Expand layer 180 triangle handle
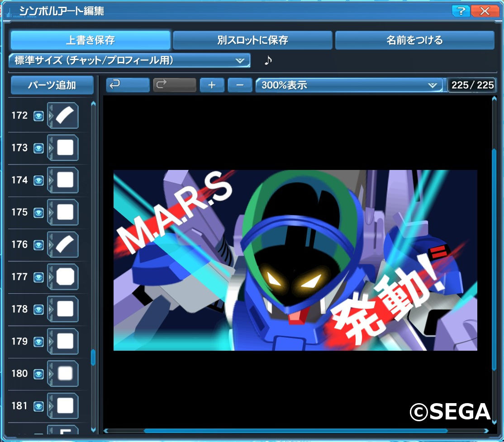The height and width of the screenshot is (442, 504). pos(50,373)
